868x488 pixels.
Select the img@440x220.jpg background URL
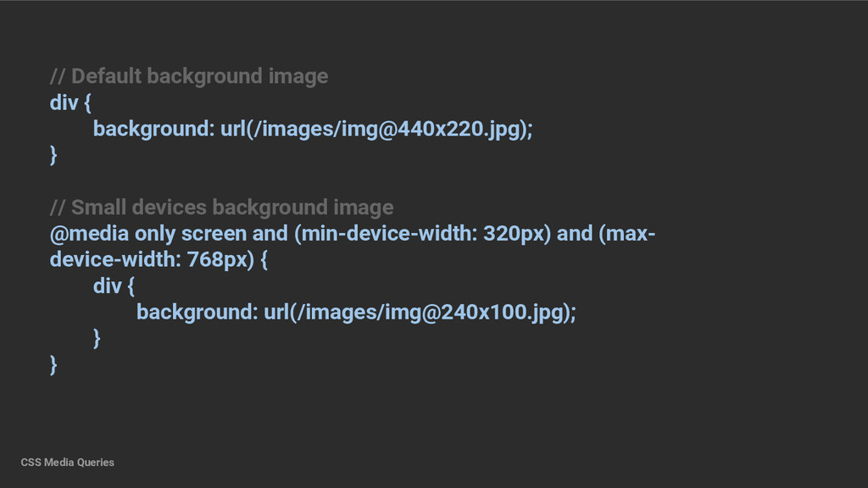tap(376, 129)
